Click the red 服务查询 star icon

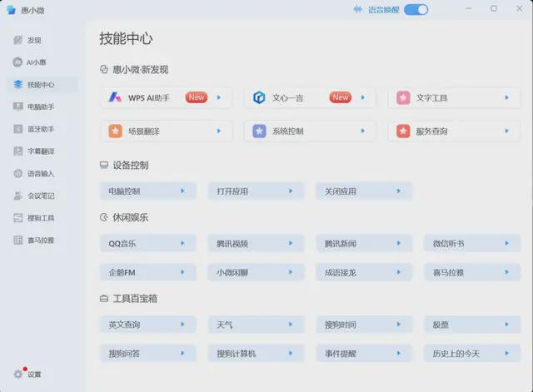[x=403, y=131]
